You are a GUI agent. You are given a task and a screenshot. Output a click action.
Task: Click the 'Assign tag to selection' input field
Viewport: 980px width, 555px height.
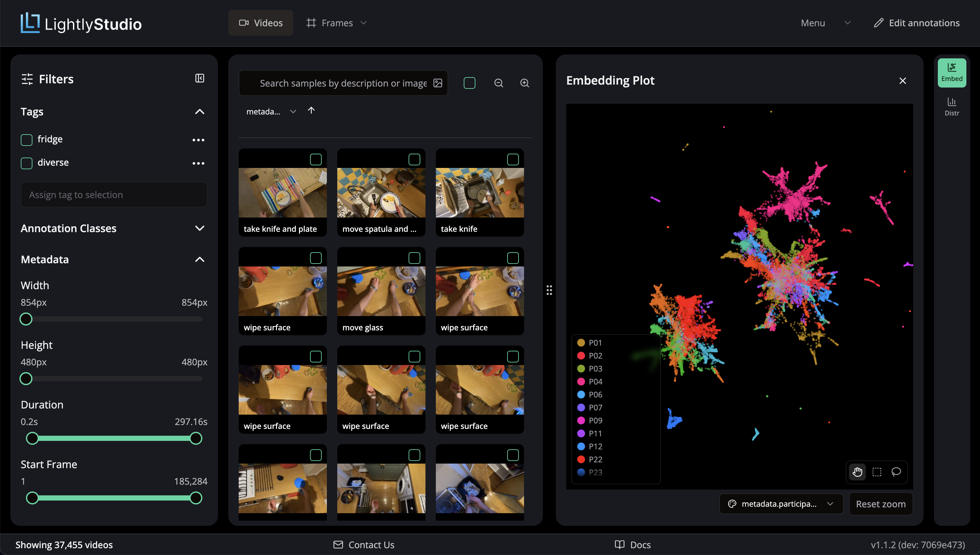(x=114, y=195)
